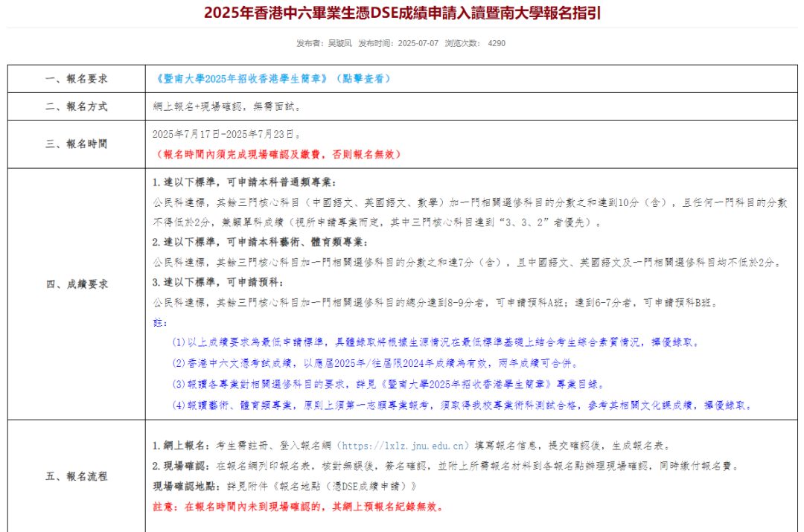Click the attachment name 報名地點（憑DSE成績申請）
The width and height of the screenshot is (804, 532).
pos(345,486)
